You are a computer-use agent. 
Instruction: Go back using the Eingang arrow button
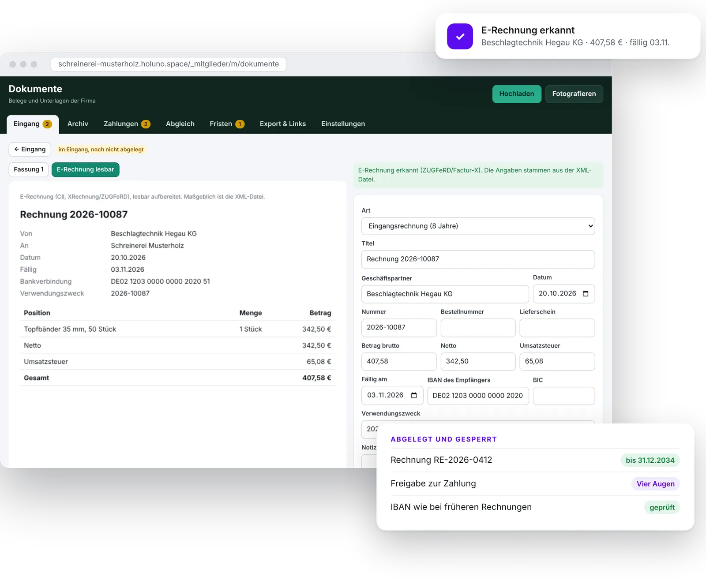[30, 150]
